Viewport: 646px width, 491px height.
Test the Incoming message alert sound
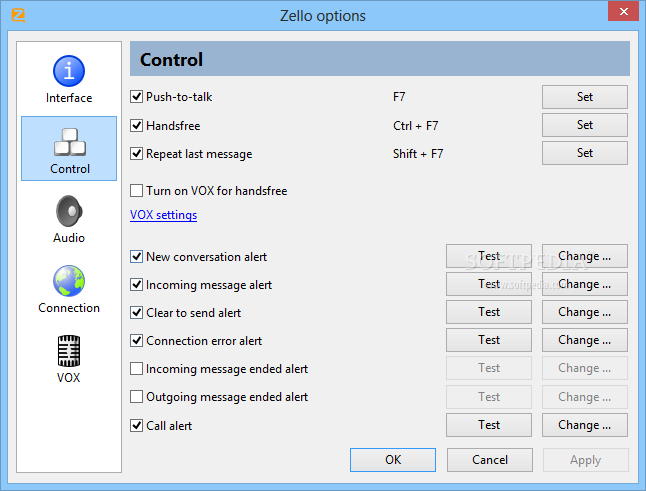(x=489, y=284)
